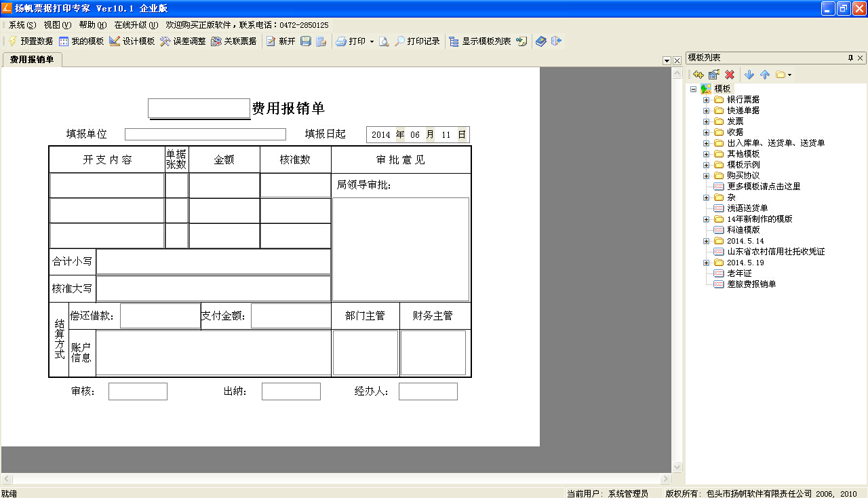
Task: Click the title prefix field before 费用报销单
Action: [x=199, y=109]
